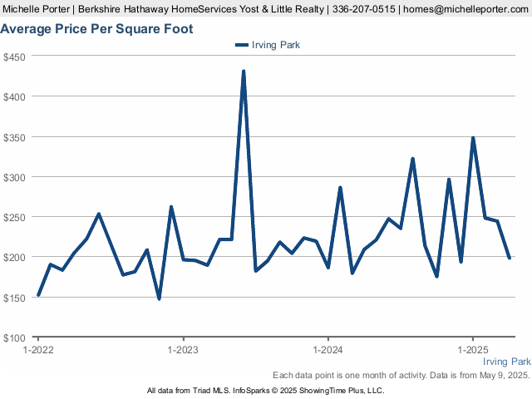Image resolution: width=532 pixels, height=399 pixels.
Task: Click the data-date note mentioning May 9, 2025
Action: click(401, 375)
